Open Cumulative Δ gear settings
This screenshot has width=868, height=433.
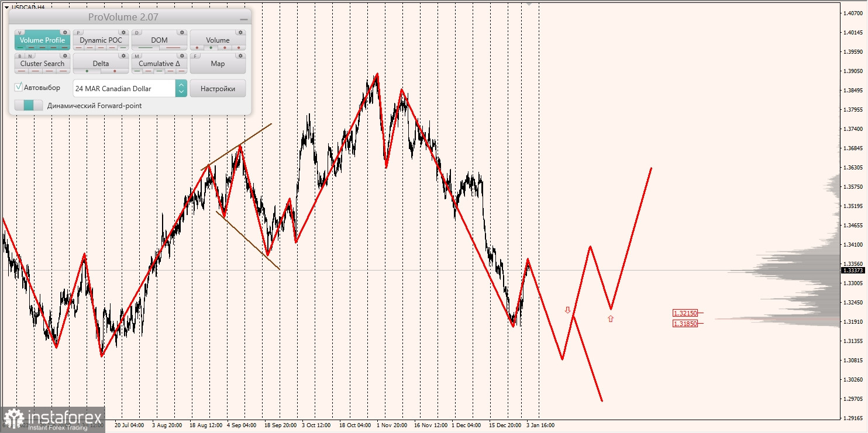pos(182,56)
